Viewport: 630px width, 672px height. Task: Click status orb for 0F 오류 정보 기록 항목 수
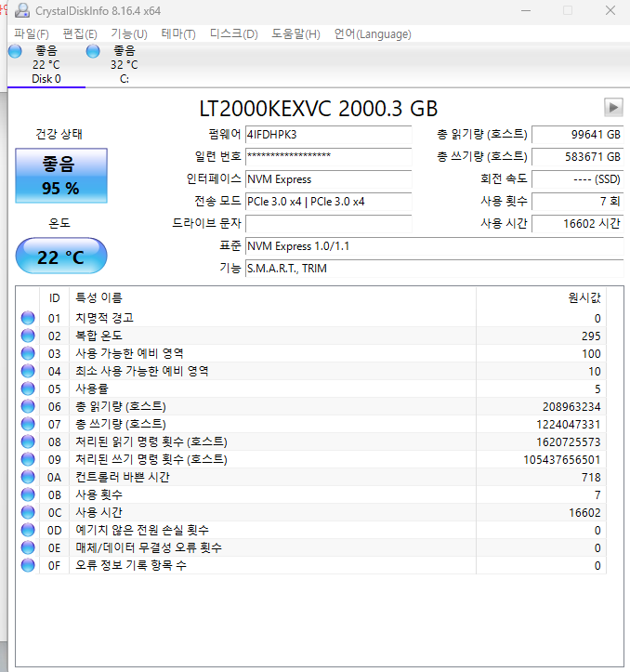click(x=28, y=565)
